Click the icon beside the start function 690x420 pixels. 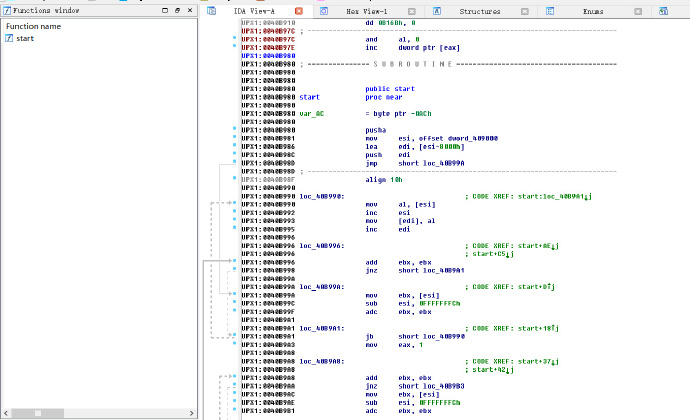(x=9, y=38)
